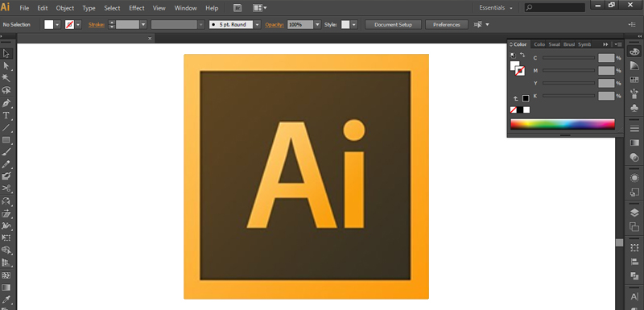The width and height of the screenshot is (644, 310).
Task: Pick the Paintbrush tool
Action: pyautogui.click(x=6, y=152)
